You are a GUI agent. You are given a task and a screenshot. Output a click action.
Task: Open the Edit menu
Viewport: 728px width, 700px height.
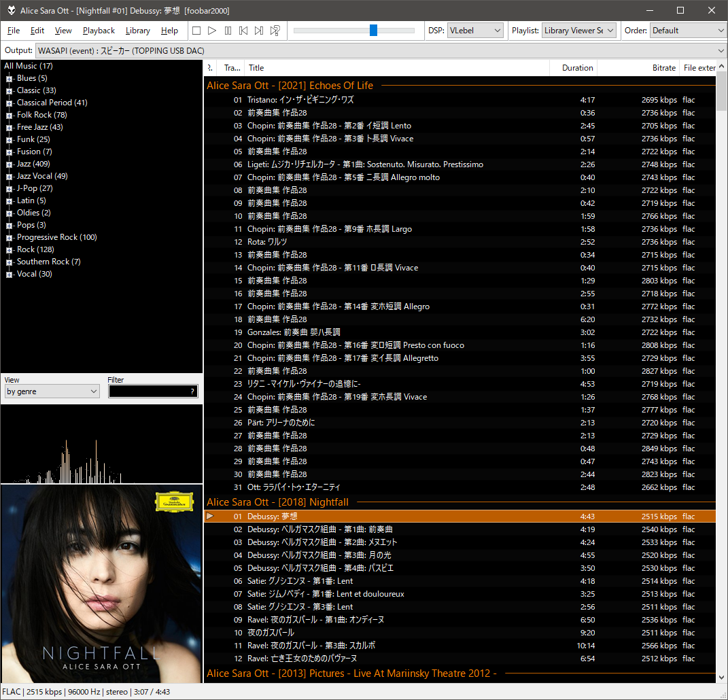(x=37, y=31)
